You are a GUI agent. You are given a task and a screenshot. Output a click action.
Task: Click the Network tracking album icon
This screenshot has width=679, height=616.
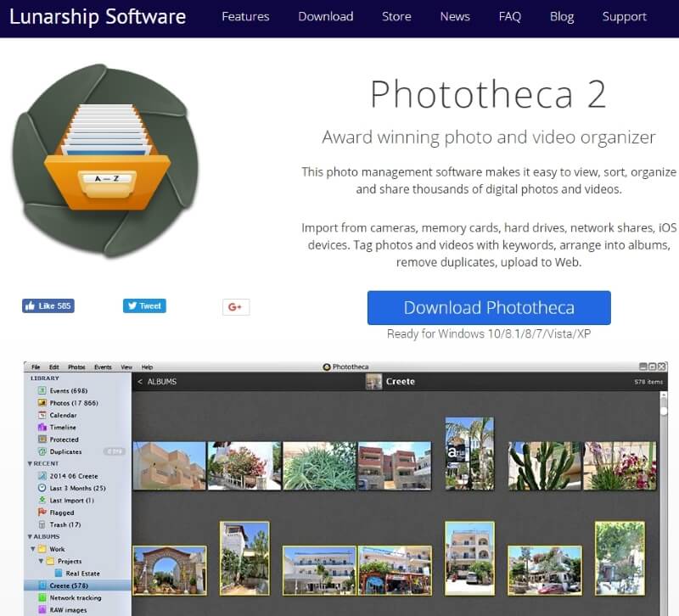click(42, 597)
